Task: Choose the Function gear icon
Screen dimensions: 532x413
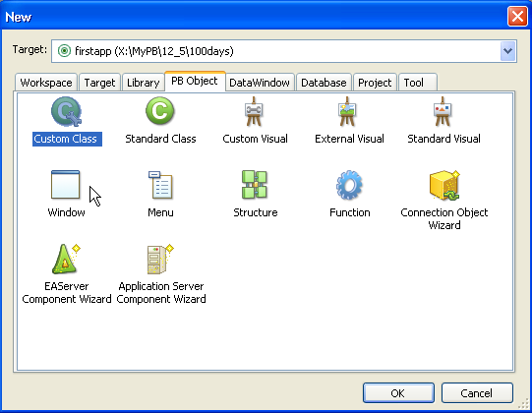Action: point(349,185)
